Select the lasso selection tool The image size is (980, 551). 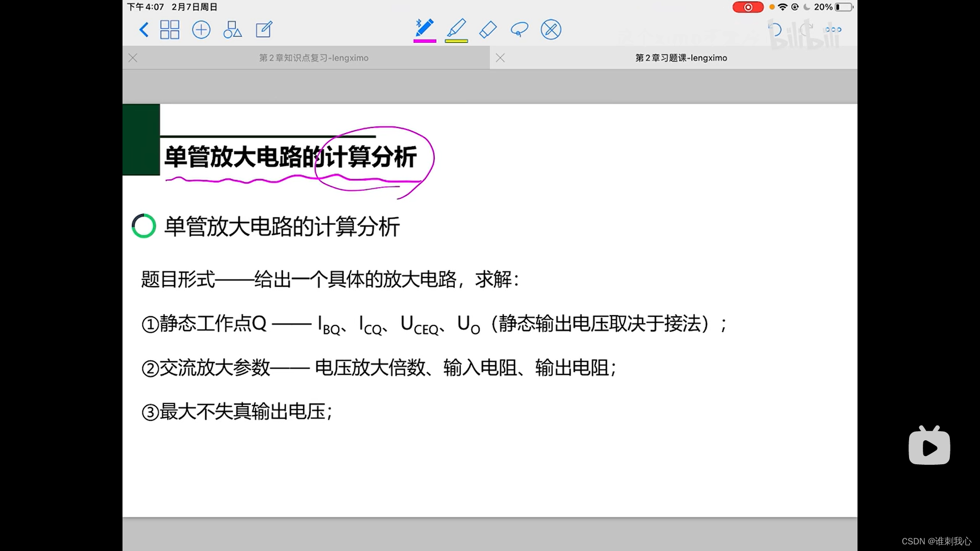point(519,30)
